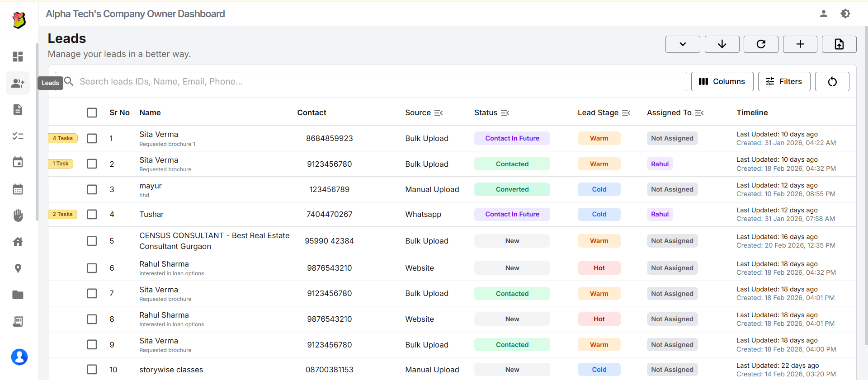Open the receipt notes icon in sidebar

click(x=18, y=321)
